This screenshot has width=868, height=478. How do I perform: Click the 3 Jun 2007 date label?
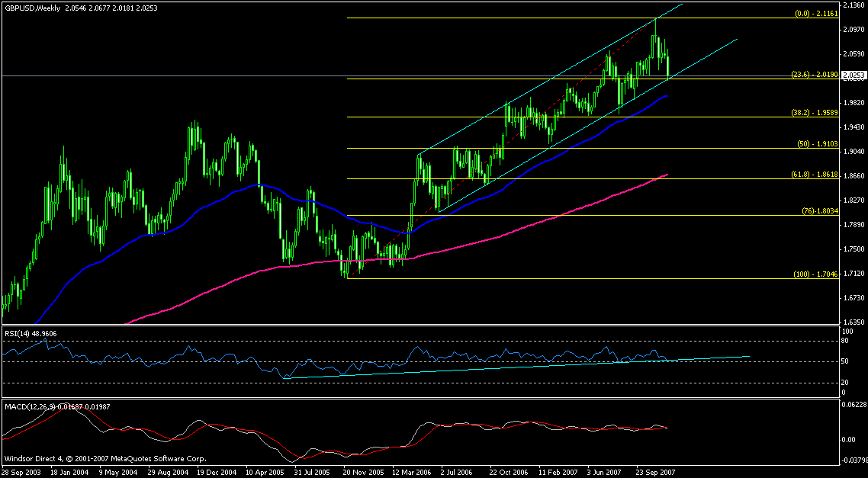click(x=606, y=473)
